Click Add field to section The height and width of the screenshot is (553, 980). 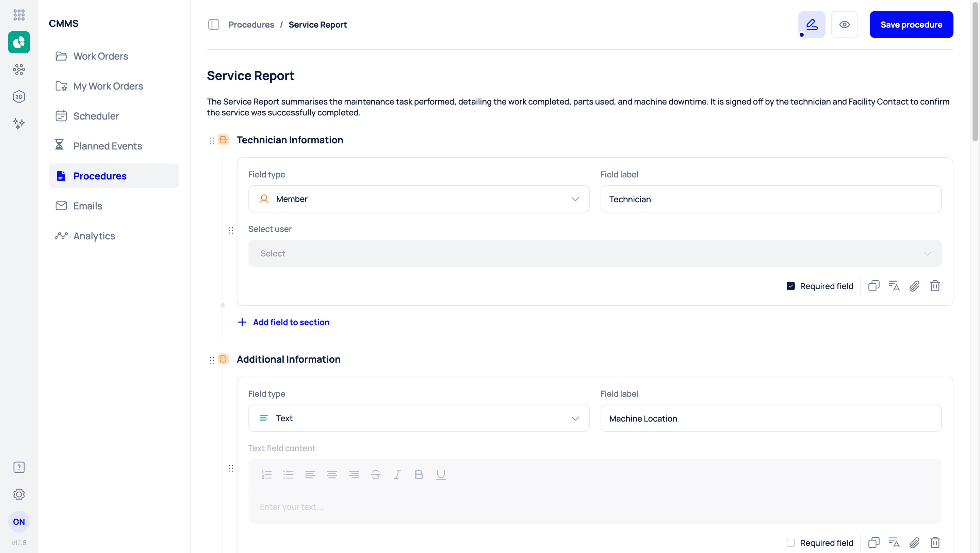(283, 322)
